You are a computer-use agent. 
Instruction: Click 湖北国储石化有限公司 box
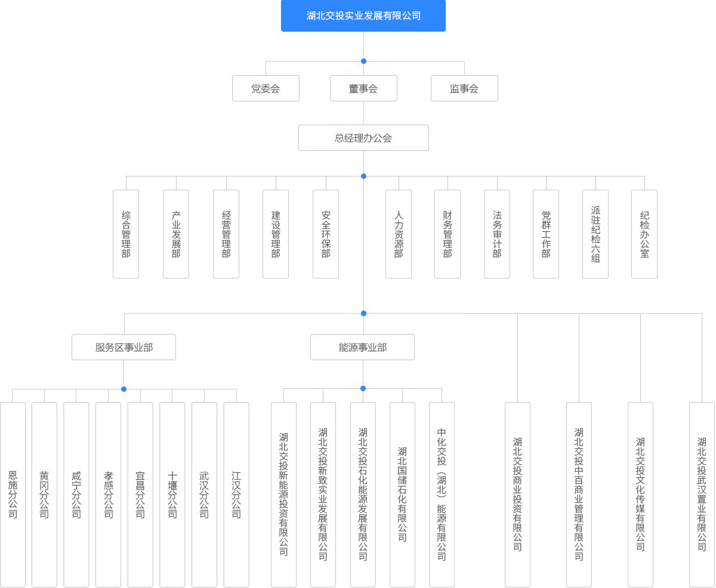tap(402, 495)
